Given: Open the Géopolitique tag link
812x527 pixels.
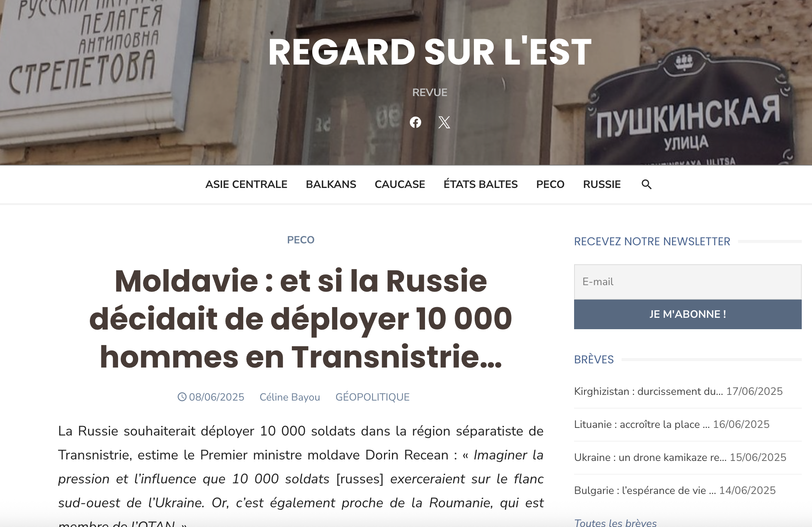Looking at the screenshot, I should click(372, 397).
